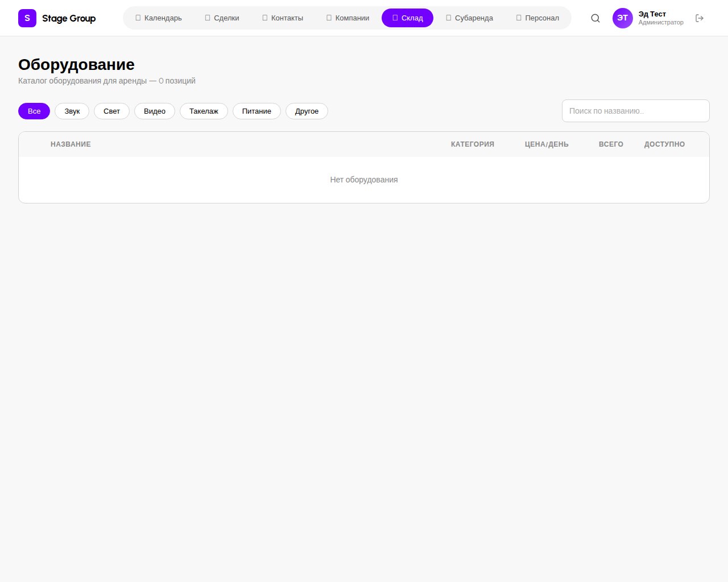Enable the Звук equipment filter

pyautogui.click(x=72, y=111)
